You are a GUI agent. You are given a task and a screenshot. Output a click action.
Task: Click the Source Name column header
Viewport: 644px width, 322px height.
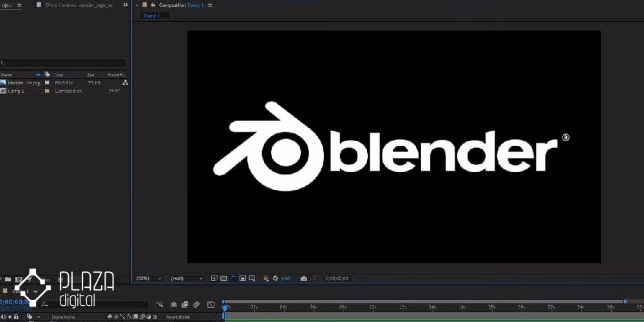click(x=63, y=317)
